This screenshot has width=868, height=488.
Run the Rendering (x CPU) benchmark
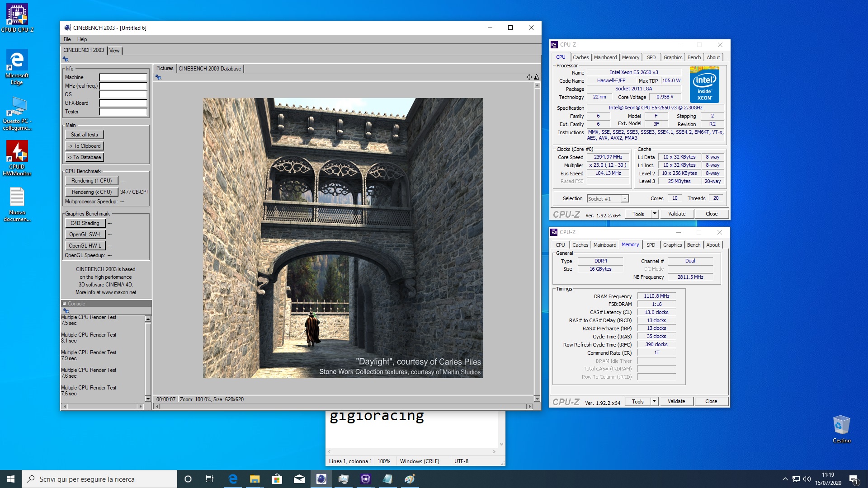[x=91, y=192]
